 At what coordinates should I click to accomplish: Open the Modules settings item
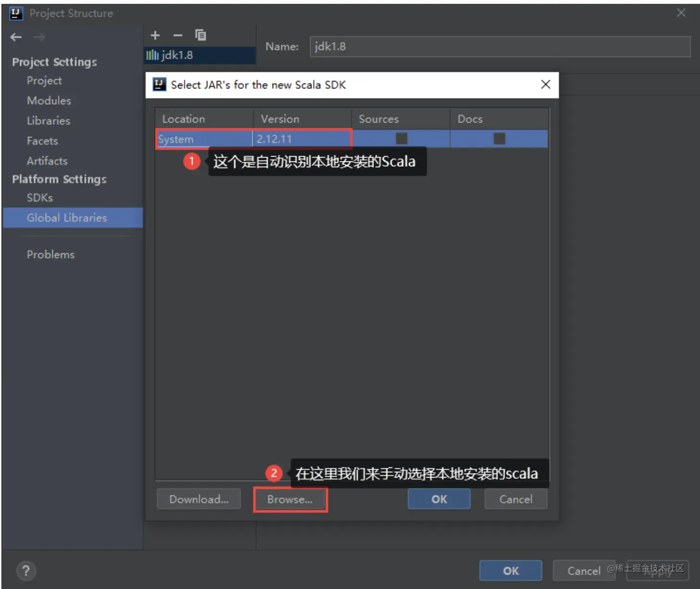coord(49,100)
